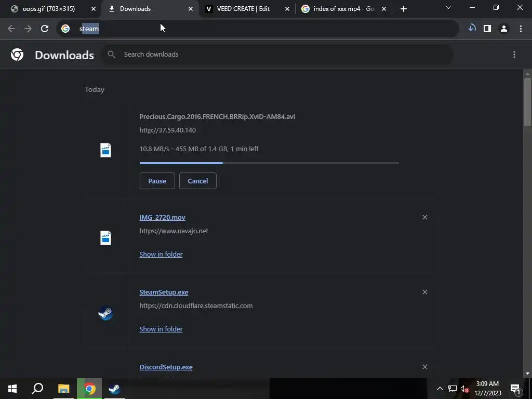Open the DiscordSetup.exe file link
The image size is (532, 399).
coord(166,367)
